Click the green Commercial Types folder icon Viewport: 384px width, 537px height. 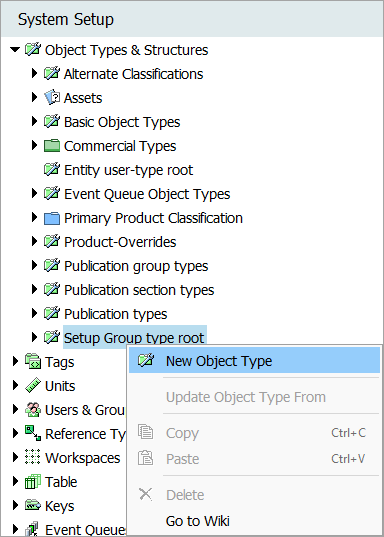click(52, 146)
